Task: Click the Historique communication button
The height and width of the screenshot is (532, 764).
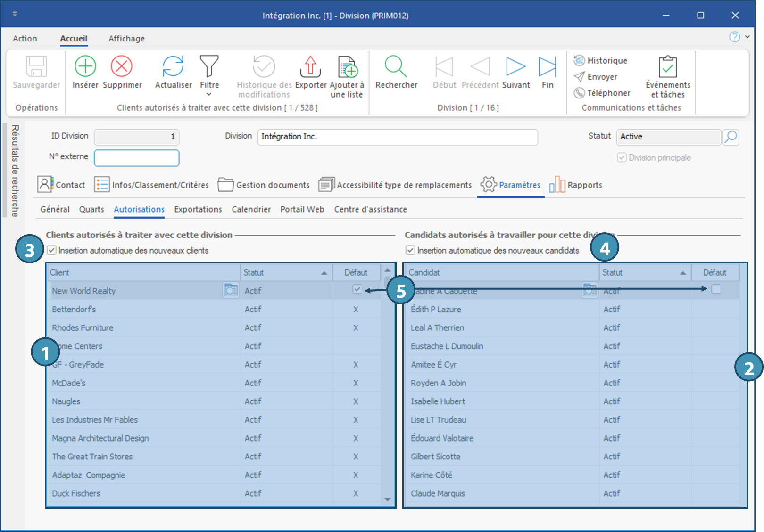Action: (x=601, y=61)
